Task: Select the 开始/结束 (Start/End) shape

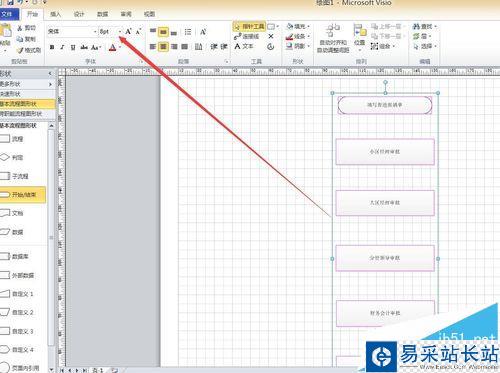Action: (x=23, y=195)
